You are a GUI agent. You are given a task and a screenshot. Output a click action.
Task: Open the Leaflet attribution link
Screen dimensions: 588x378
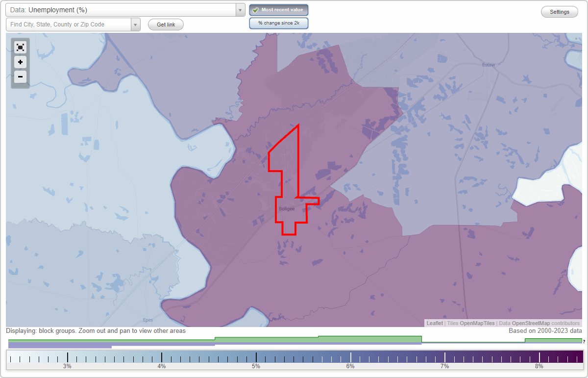(x=435, y=323)
